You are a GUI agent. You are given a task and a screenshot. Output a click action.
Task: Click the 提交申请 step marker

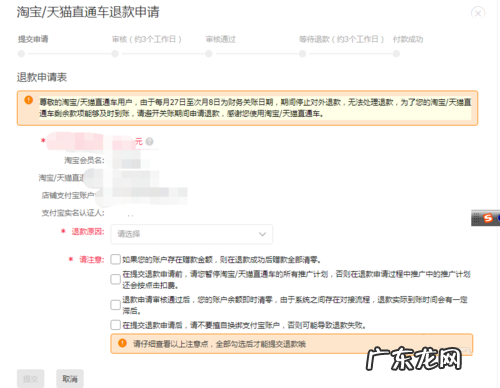pos(21,54)
